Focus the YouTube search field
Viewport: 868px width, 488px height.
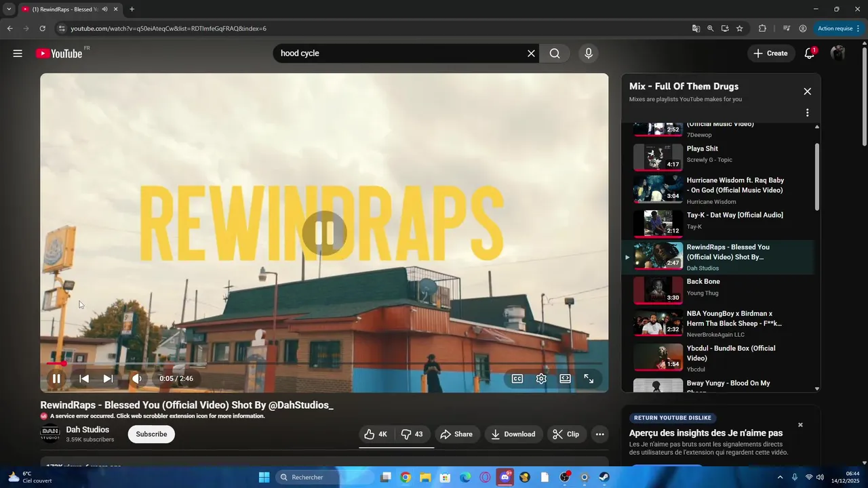(x=400, y=54)
